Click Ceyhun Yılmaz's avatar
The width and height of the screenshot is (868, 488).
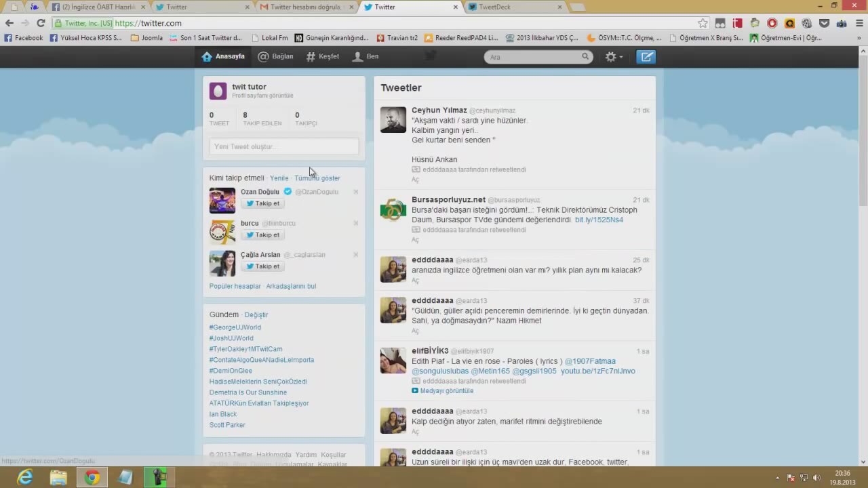[393, 120]
